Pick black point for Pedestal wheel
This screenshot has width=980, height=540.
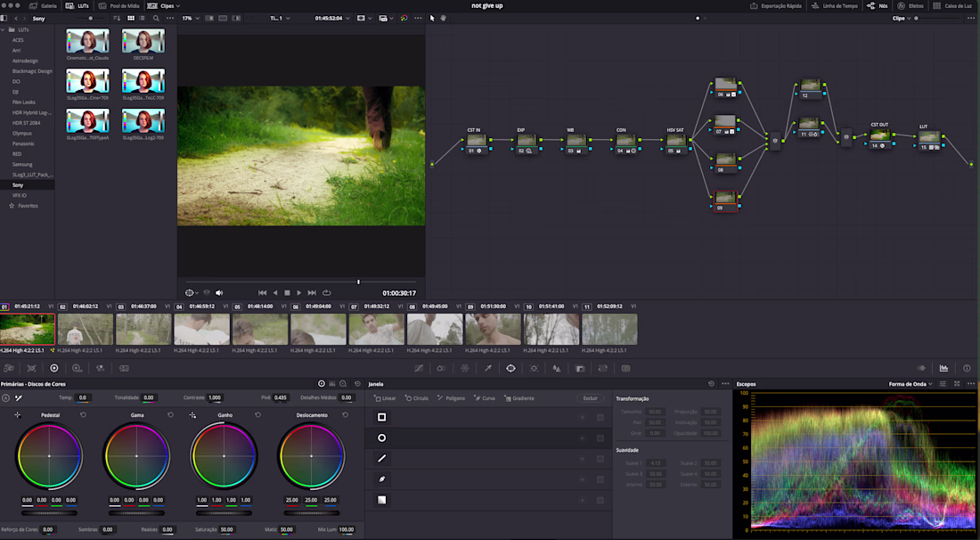coord(17,415)
